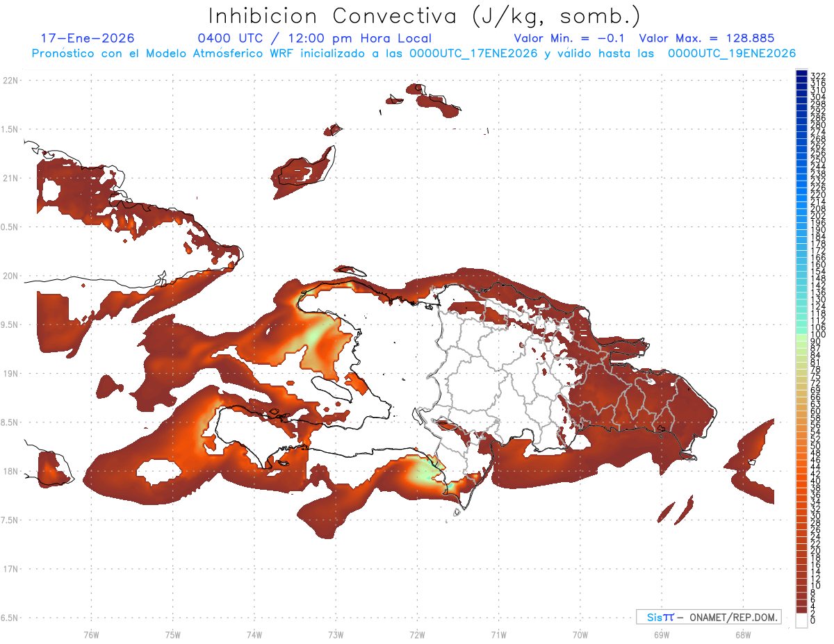Click latitude label '18N'
Image resolution: width=834 pixels, height=644 pixels.
10,471
